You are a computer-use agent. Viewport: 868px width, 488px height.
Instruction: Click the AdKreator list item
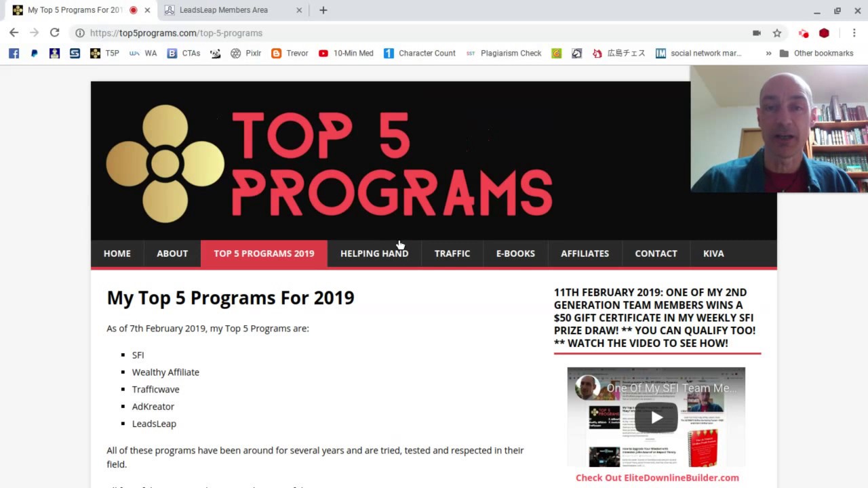[153, 407]
